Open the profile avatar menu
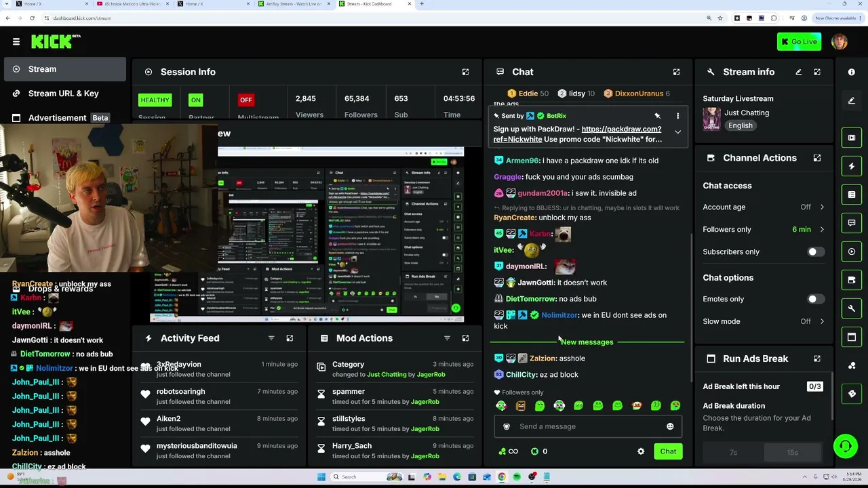The image size is (868, 488). tap(839, 41)
